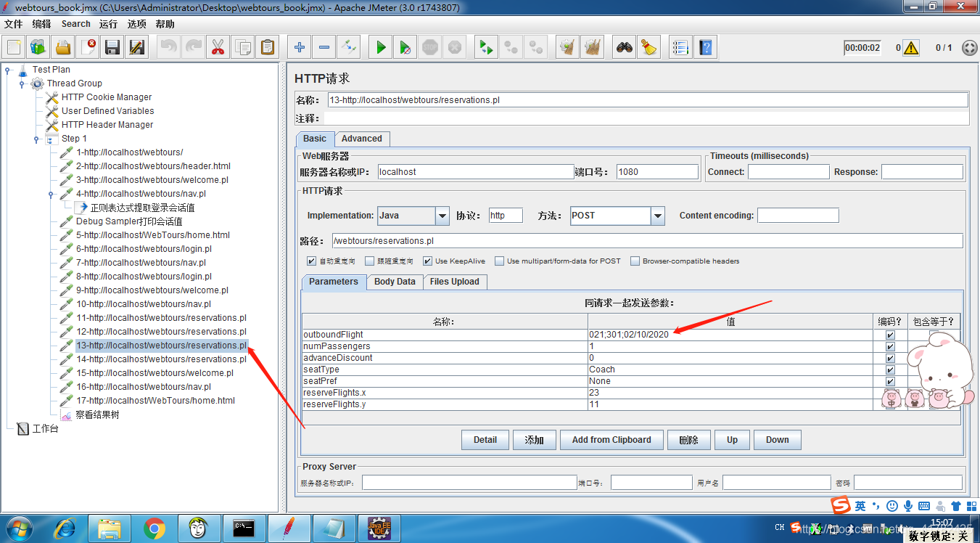Click the 路径 path input field
Image resolution: width=980 pixels, height=543 pixels.
(x=647, y=240)
